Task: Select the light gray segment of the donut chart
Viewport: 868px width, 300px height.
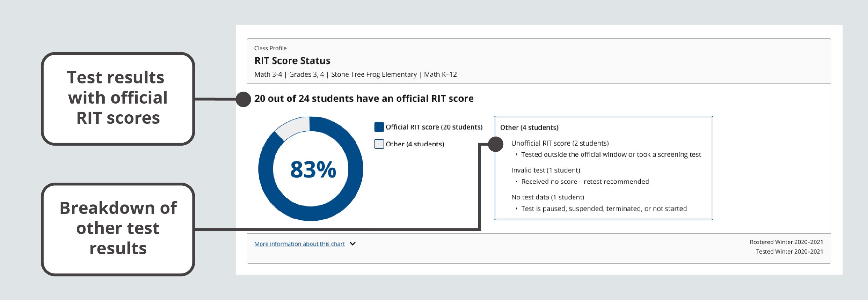Action: click(292, 127)
